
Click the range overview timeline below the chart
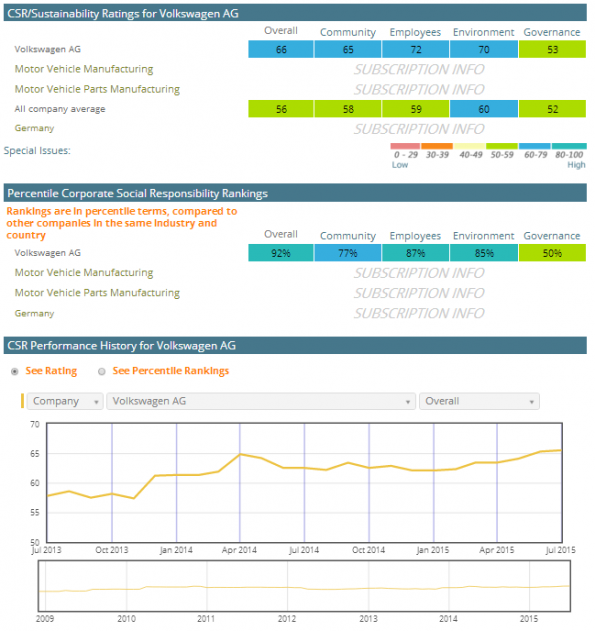point(304,586)
